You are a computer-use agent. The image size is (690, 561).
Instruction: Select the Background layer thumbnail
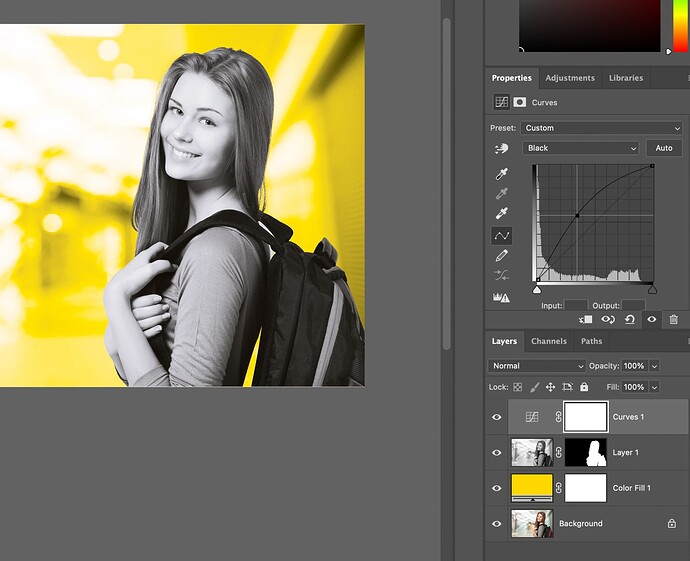point(532,524)
